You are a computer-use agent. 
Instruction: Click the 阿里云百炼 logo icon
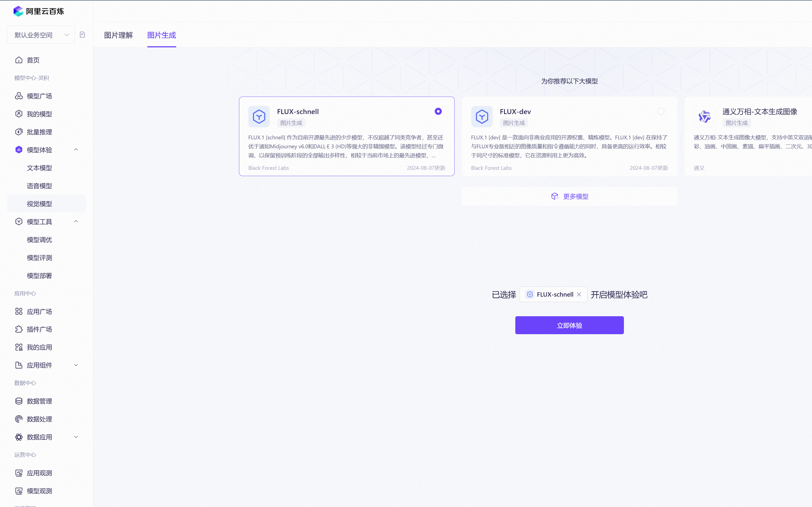18,11
